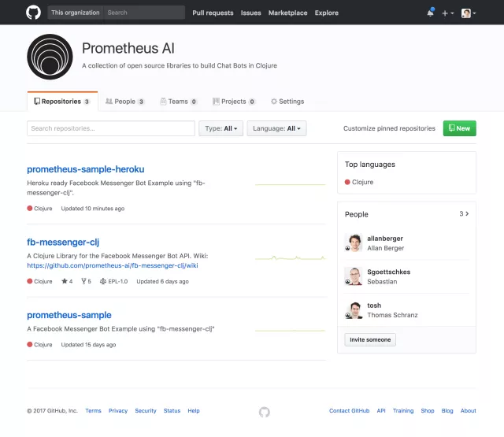
Task: Open the notifications bell icon
Action: (430, 13)
